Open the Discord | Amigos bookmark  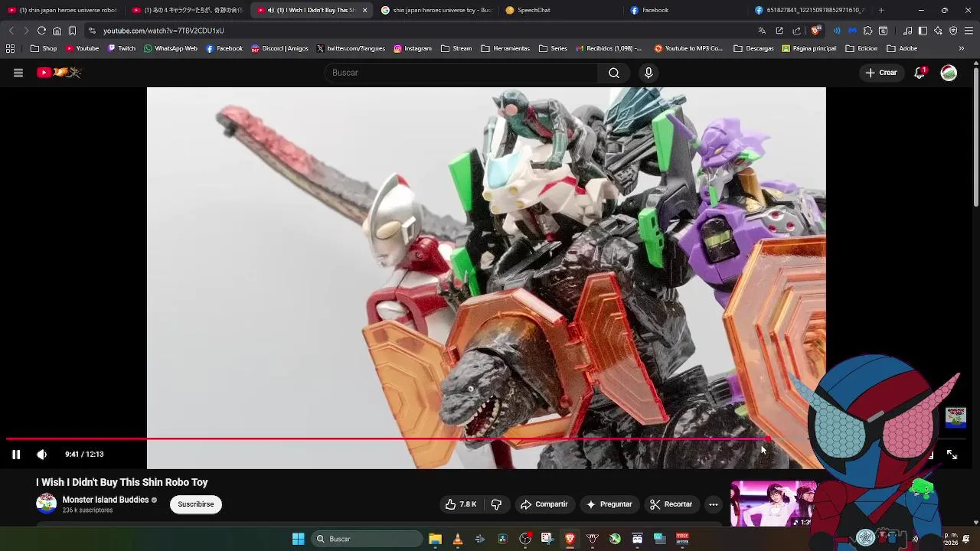click(x=279, y=48)
